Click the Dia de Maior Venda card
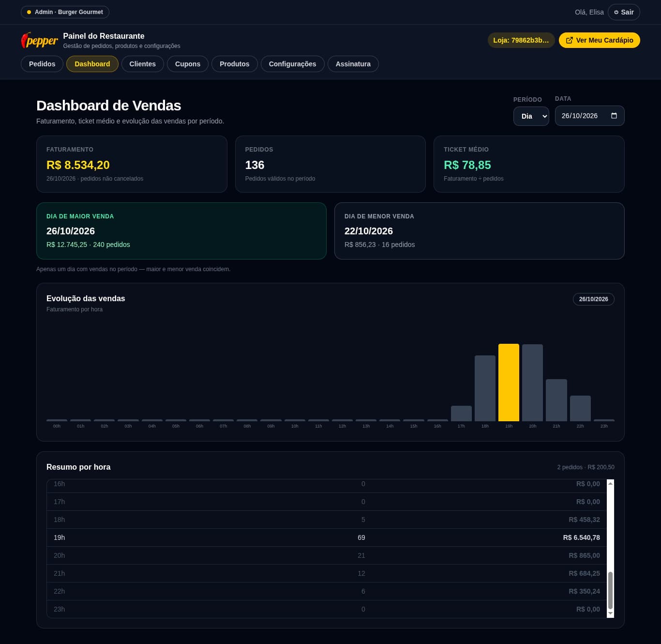Screen dimensions: 661x644 (x=181, y=231)
